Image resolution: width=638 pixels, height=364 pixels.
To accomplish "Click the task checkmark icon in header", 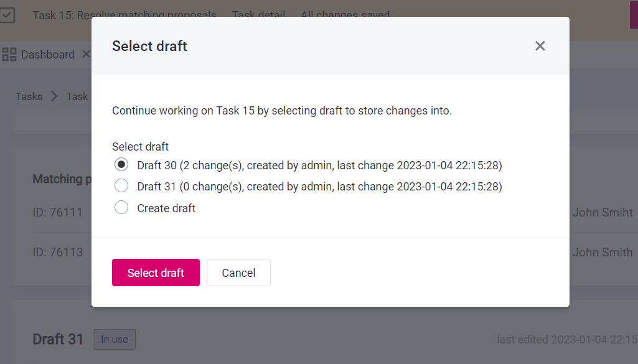I will (7, 15).
